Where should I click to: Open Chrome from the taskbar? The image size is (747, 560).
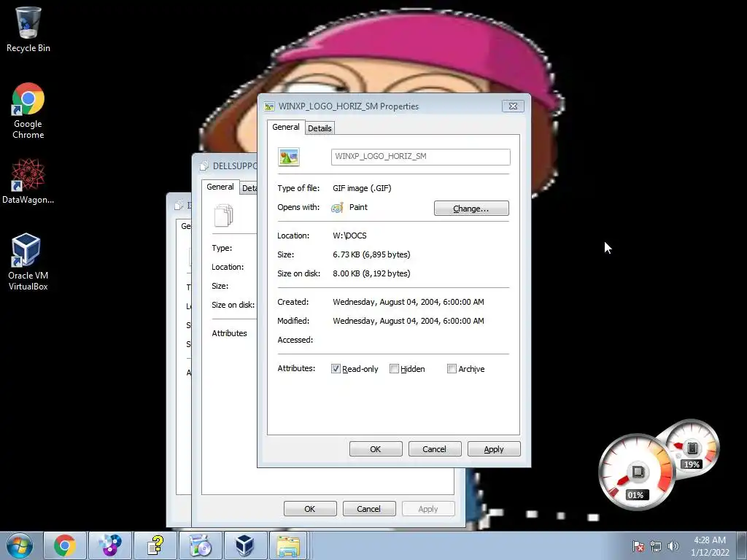pyautogui.click(x=65, y=545)
